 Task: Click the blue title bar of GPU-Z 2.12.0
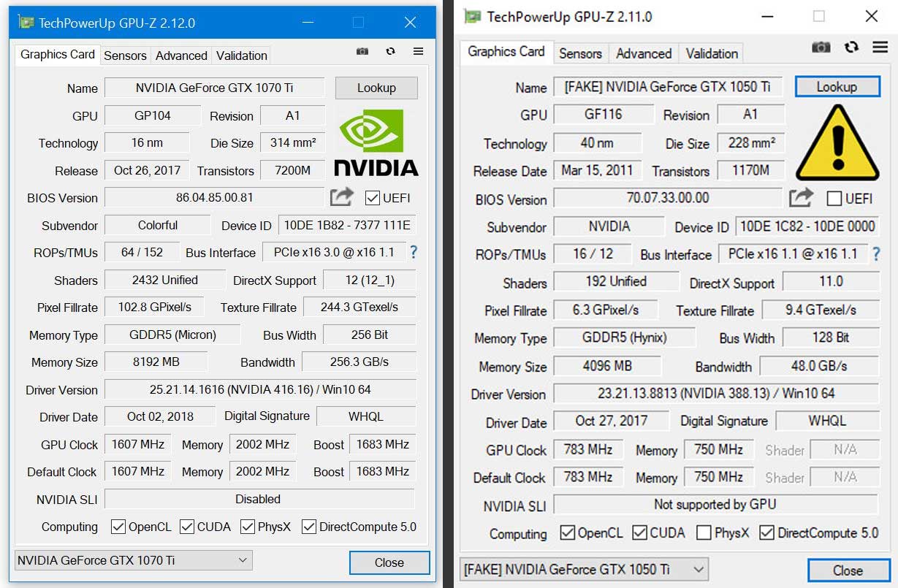146,22
